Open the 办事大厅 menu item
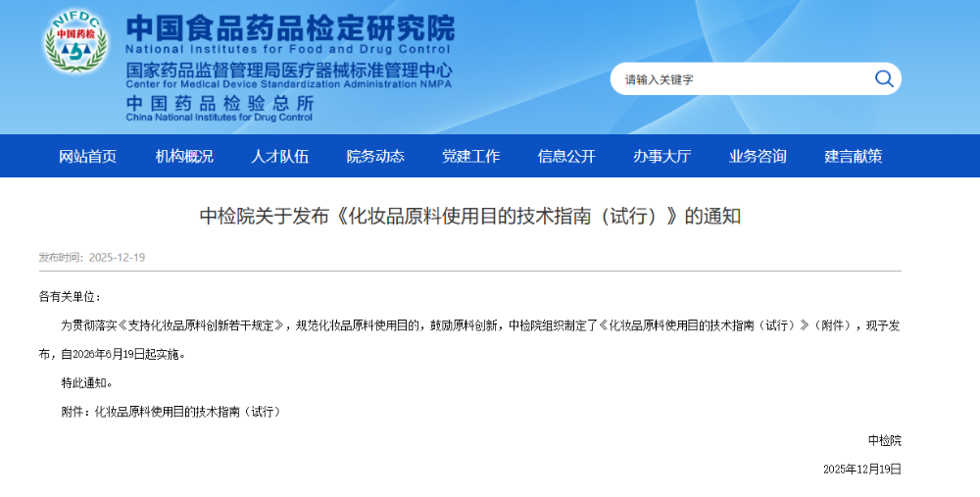This screenshot has height=497, width=980. click(x=662, y=156)
